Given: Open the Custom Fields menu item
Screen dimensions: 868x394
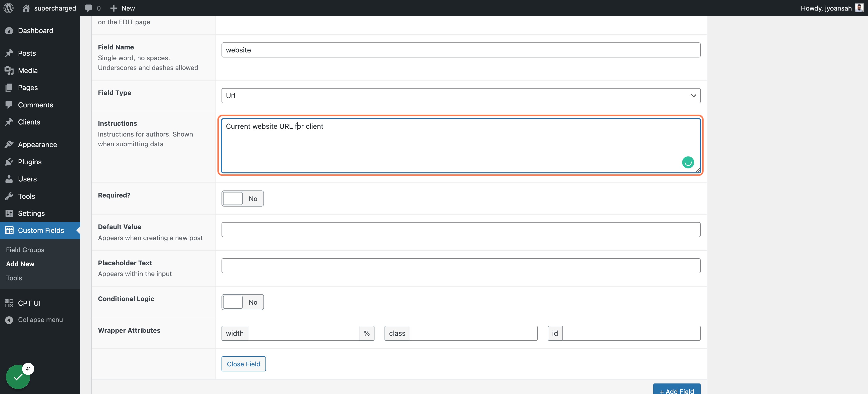Looking at the screenshot, I should click(x=40, y=230).
